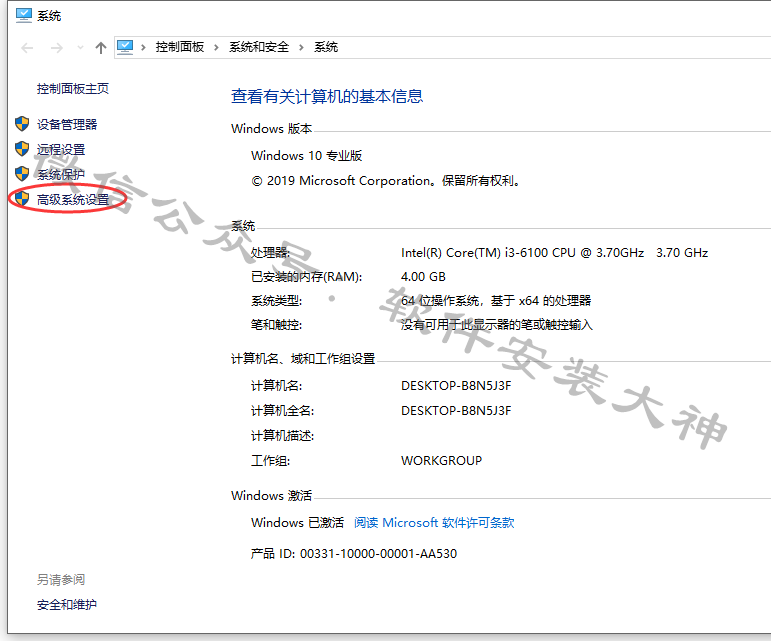Click the 处理器 label
Viewport: 771px width, 641px height.
[x=270, y=253]
